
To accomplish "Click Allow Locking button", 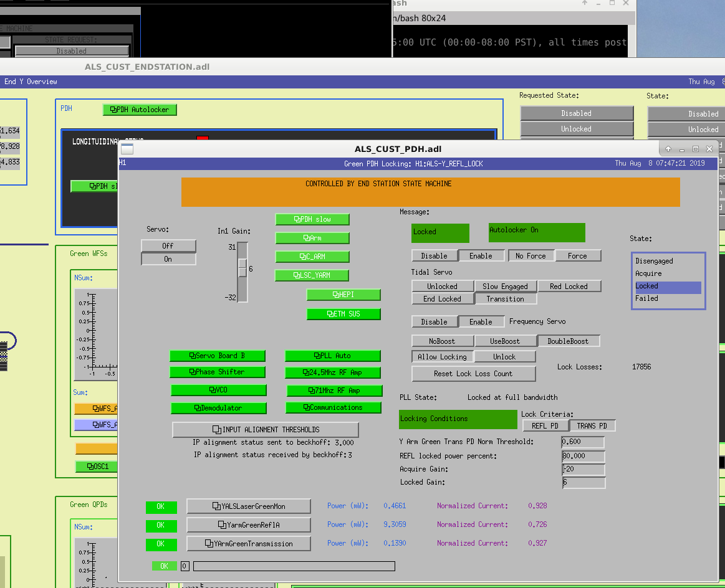I will coord(443,357).
